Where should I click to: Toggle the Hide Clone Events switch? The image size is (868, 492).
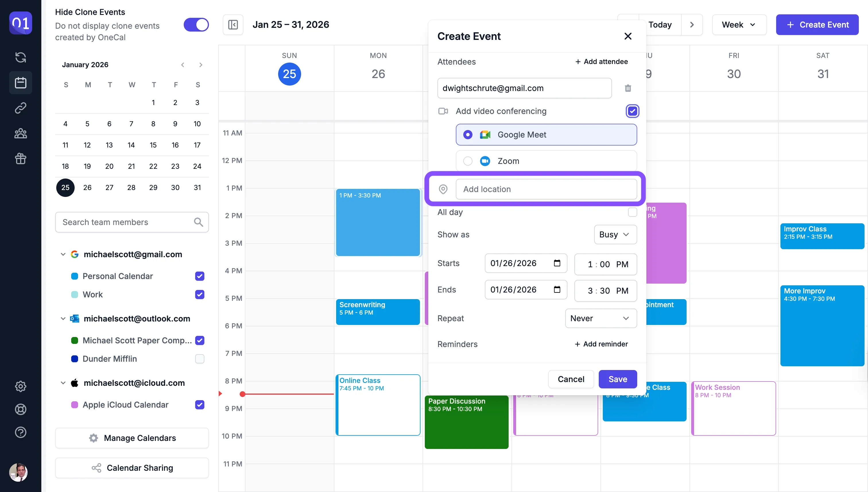pyautogui.click(x=196, y=25)
